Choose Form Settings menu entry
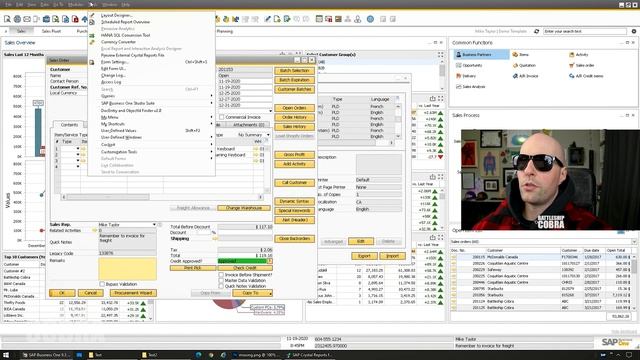 tap(152, 62)
